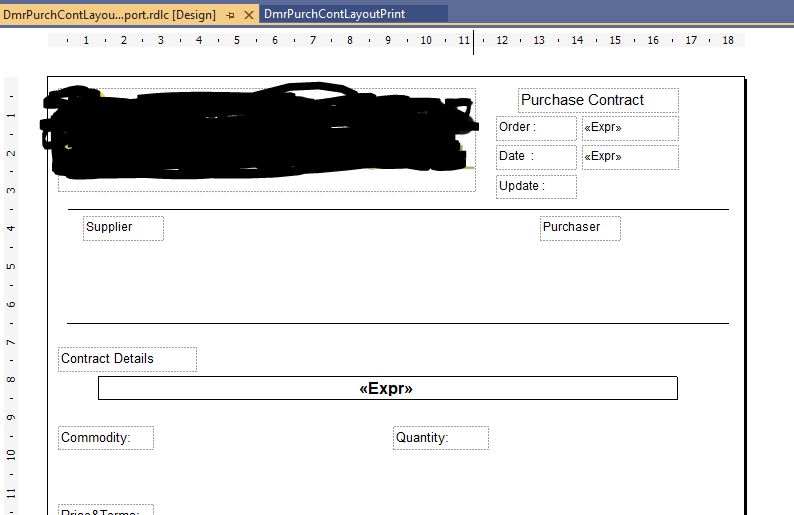794x515 pixels.
Task: Click the Supplier label textbox
Action: tap(123, 228)
